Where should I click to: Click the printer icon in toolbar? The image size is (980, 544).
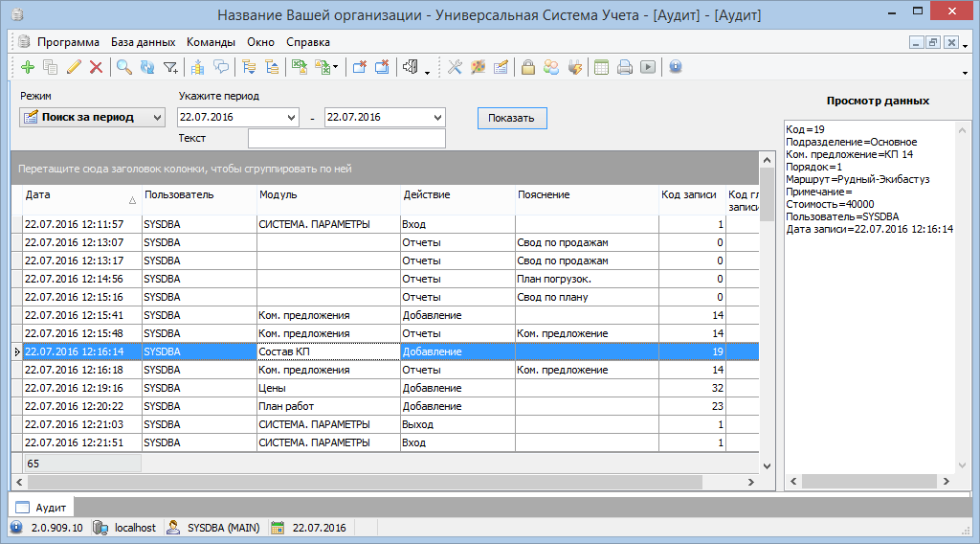625,67
